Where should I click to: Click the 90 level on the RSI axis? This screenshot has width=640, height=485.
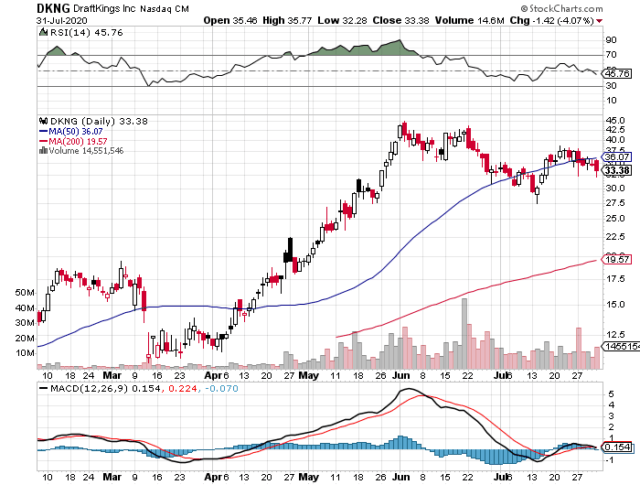click(x=611, y=40)
